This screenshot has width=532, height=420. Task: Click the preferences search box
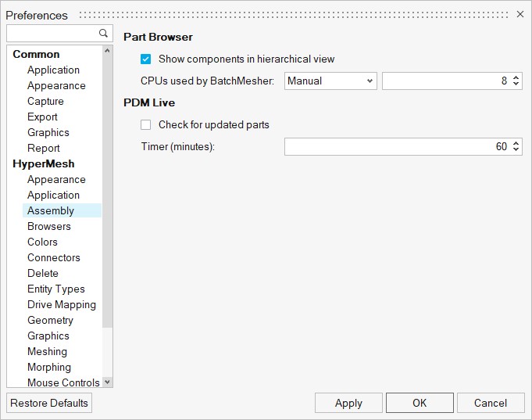pos(52,34)
